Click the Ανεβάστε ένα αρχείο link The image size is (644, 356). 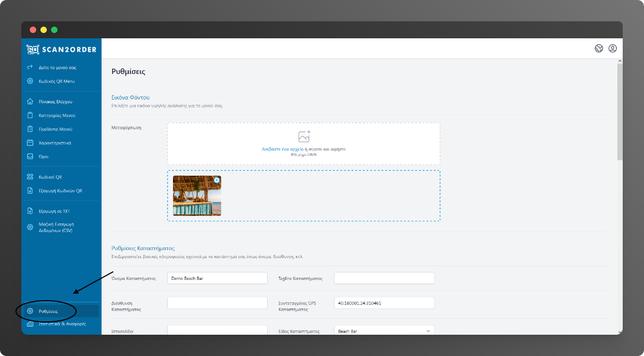tap(282, 150)
